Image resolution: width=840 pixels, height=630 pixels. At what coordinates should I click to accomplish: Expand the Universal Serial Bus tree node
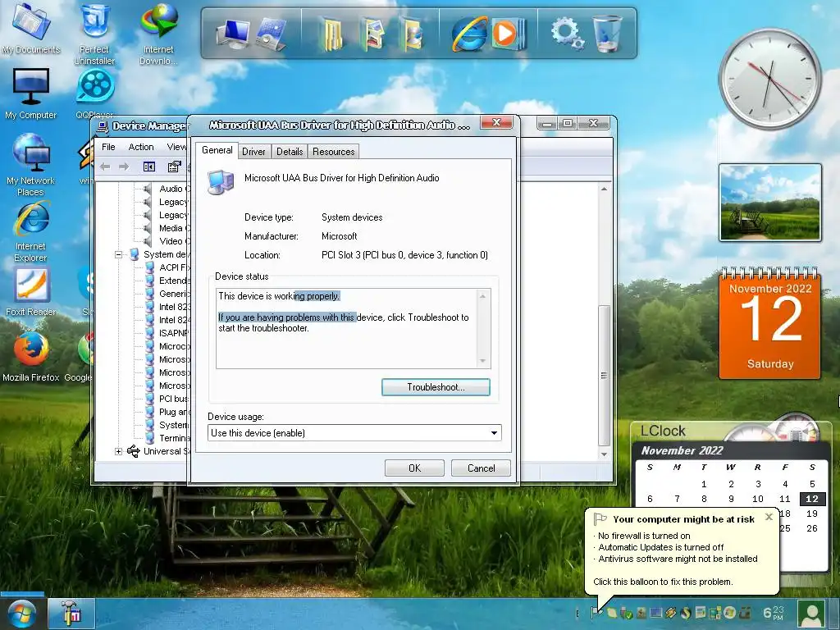[x=118, y=452]
